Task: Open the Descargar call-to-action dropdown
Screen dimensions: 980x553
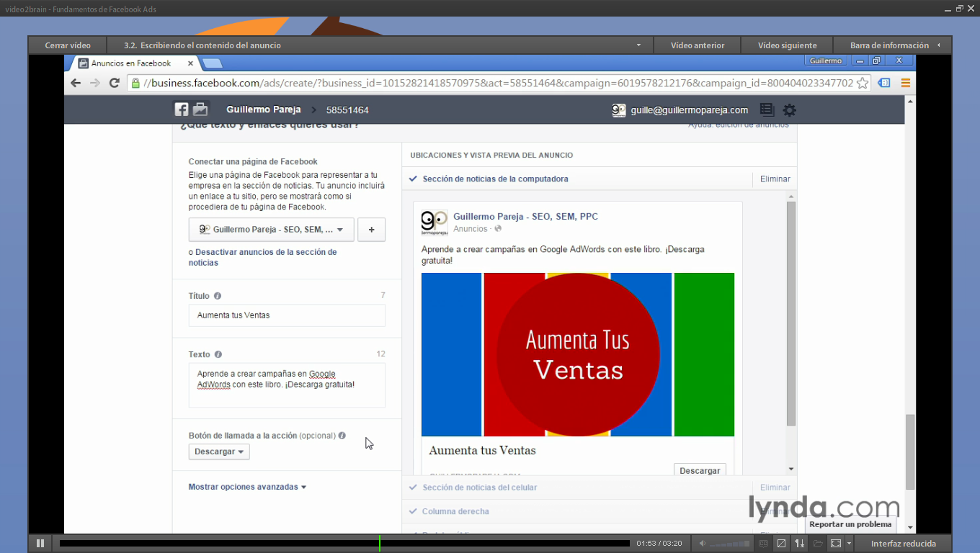Action: 219,451
